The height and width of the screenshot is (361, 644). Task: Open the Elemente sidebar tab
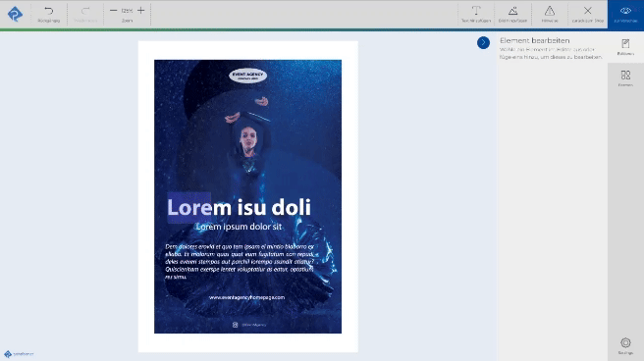(x=625, y=78)
